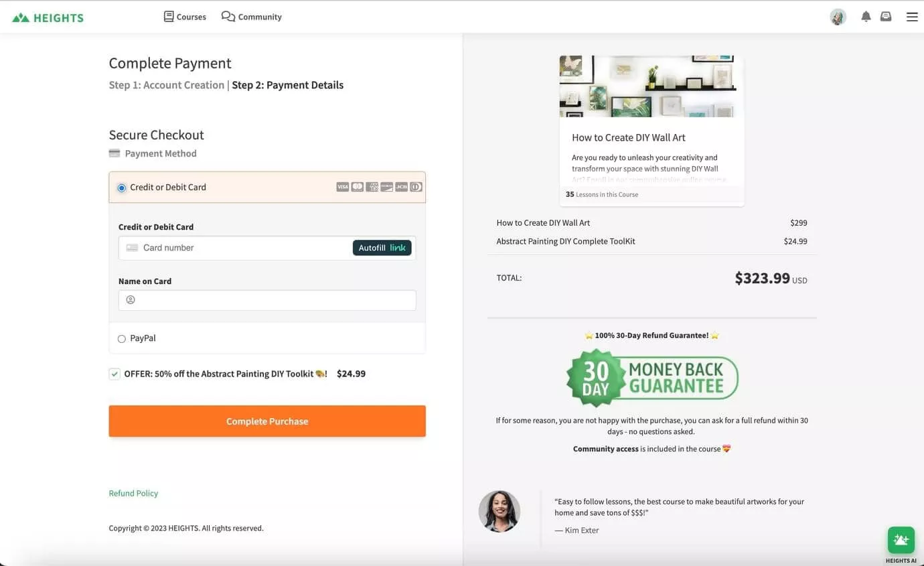Use the Autofill link button

coord(382,248)
